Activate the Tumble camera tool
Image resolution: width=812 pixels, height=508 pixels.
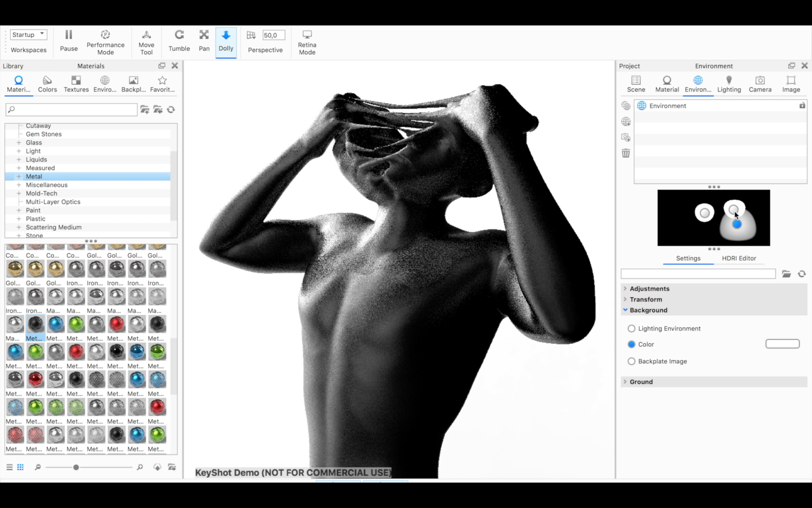(179, 40)
